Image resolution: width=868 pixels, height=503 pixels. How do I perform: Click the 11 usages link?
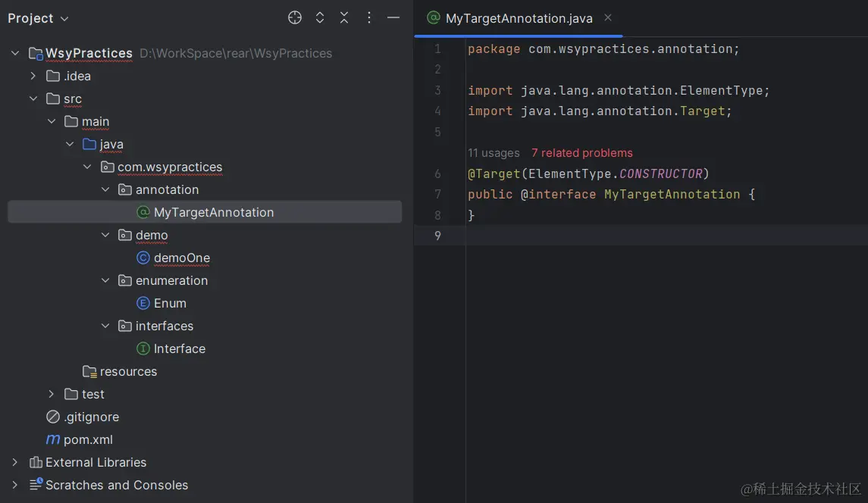click(494, 153)
